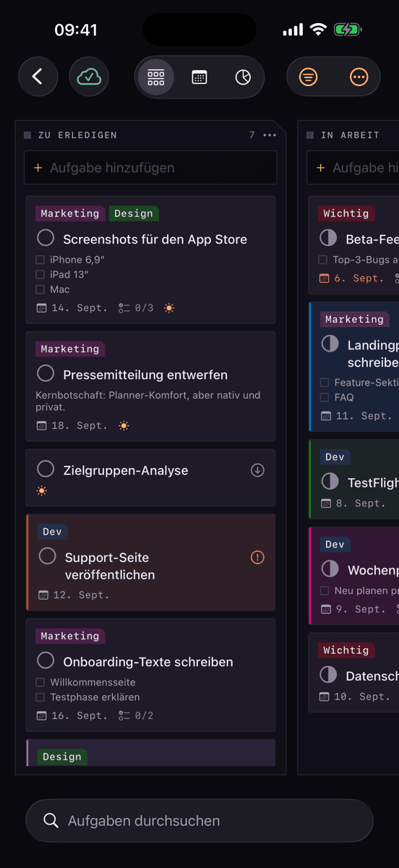Switch to the calendar view
Viewport: 399px width, 868px height.
(199, 77)
